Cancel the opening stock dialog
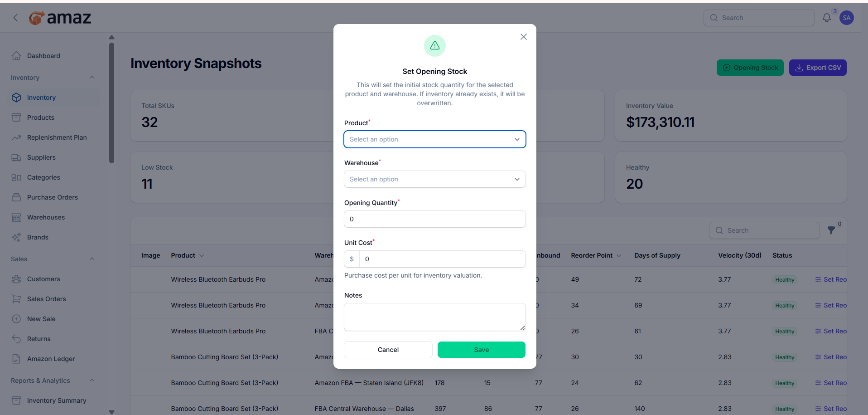Image resolution: width=868 pixels, height=415 pixels. [x=388, y=350]
